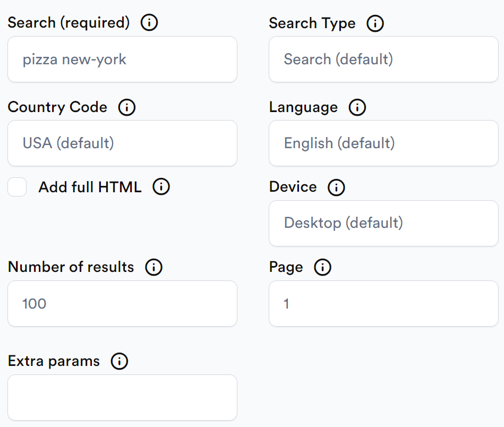Click the pizza new-york search field
The image size is (504, 427).
click(122, 59)
